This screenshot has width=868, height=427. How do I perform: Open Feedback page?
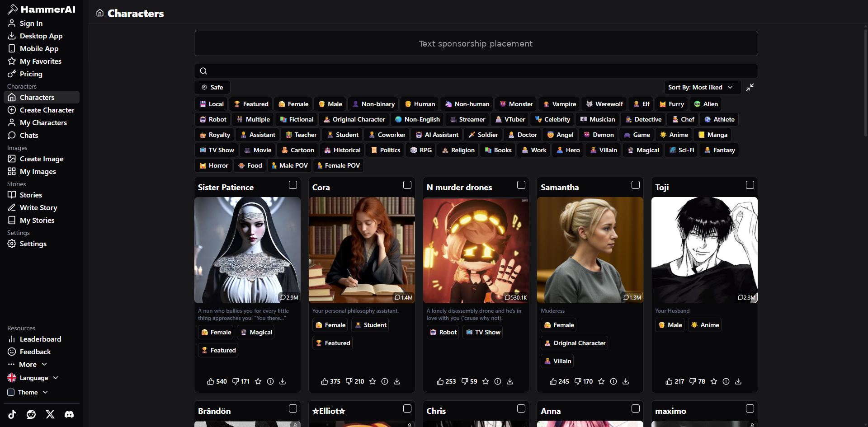pos(42,352)
